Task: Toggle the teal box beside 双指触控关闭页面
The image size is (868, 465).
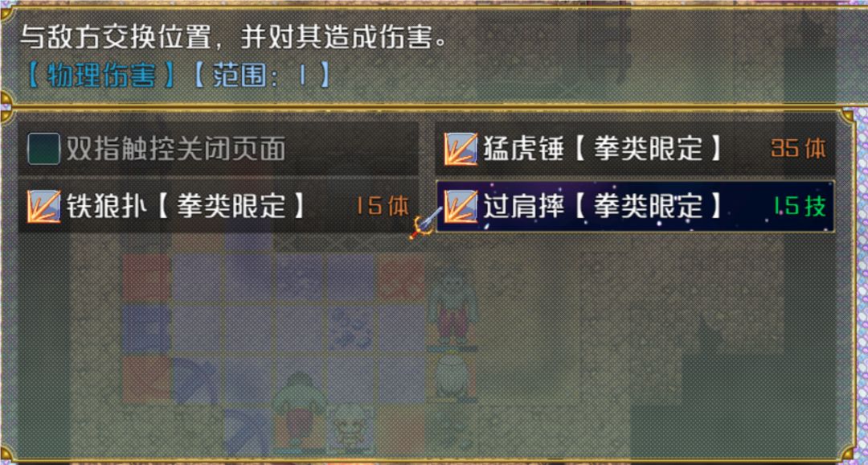Action: pyautogui.click(x=43, y=149)
